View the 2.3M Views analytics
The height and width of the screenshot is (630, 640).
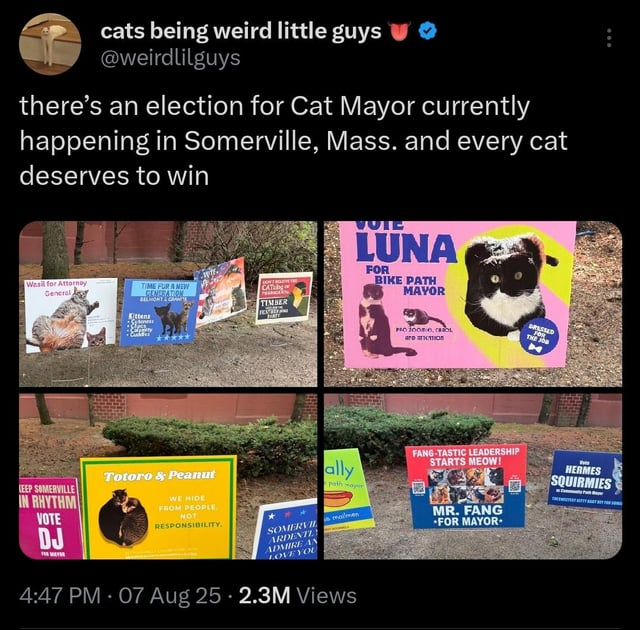(x=298, y=595)
